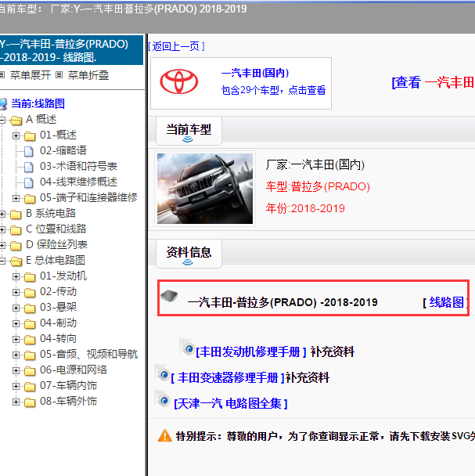Image resolution: width=475 pixels, height=476 pixels.
Task: Click the orange warning triangle icon
Action: click(x=165, y=435)
